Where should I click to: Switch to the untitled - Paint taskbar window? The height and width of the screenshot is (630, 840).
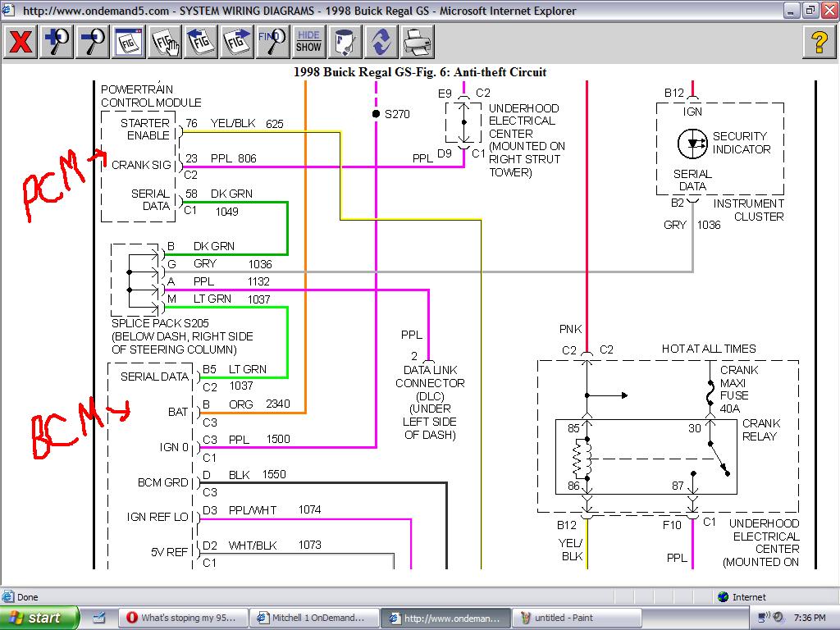click(577, 618)
